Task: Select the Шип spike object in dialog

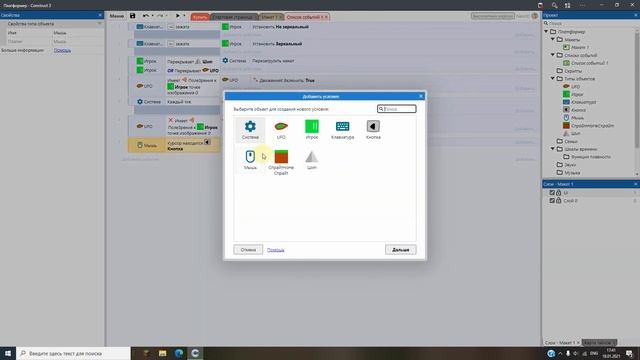Action: [x=312, y=160]
